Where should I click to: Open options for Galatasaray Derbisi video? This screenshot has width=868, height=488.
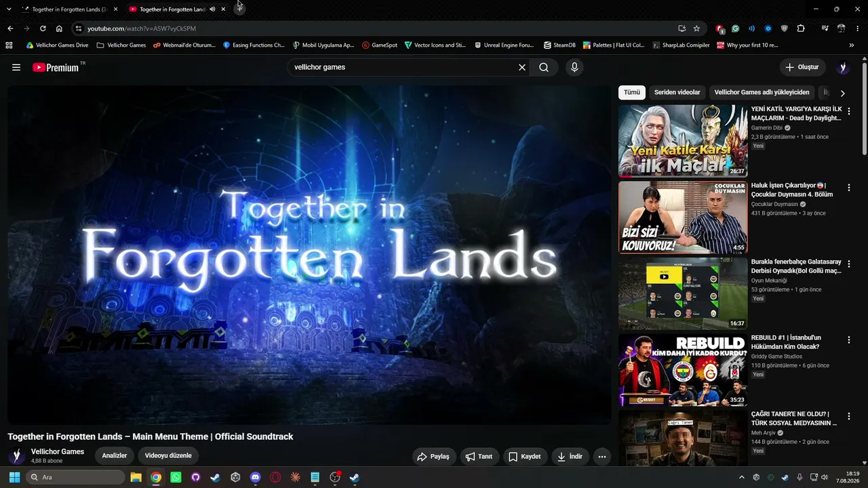[848, 264]
